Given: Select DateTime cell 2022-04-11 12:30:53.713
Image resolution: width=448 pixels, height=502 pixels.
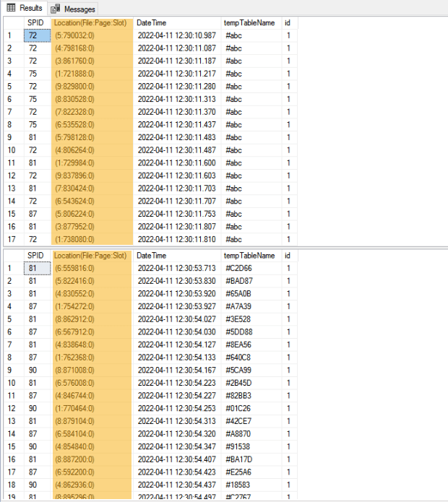Looking at the screenshot, I should [177, 268].
